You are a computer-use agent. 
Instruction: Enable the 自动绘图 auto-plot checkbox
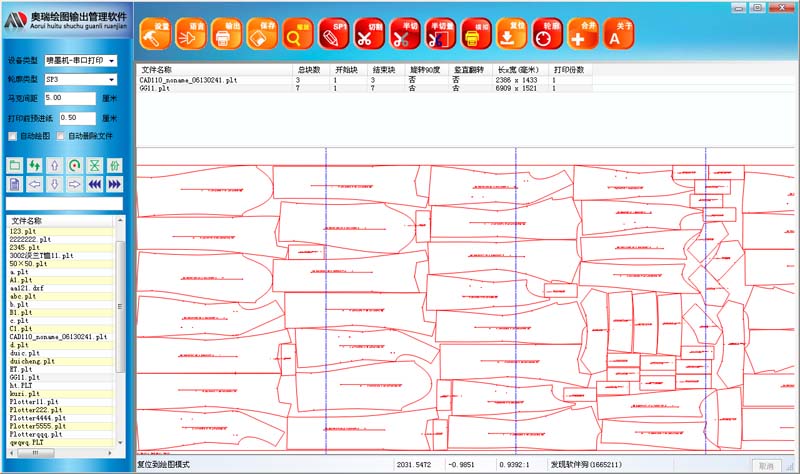pos(13,136)
